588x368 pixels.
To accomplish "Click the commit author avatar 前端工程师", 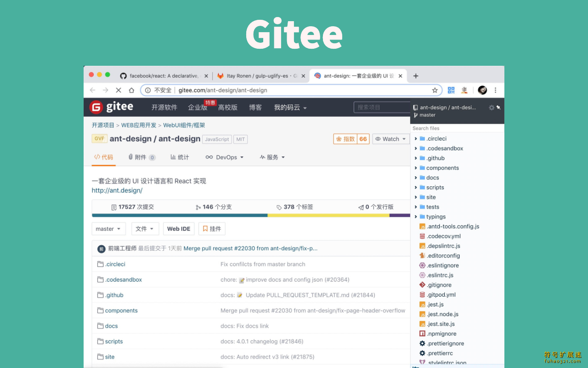I will (102, 248).
